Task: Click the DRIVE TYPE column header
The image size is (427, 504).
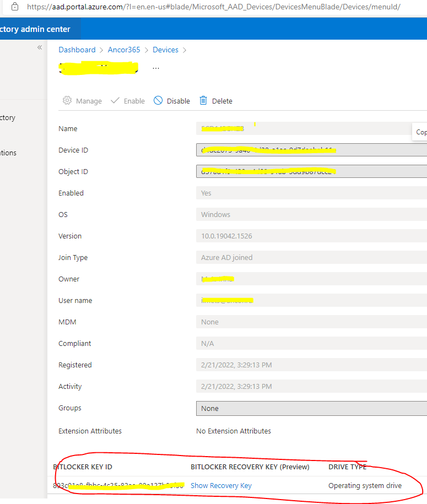Action: (x=347, y=467)
